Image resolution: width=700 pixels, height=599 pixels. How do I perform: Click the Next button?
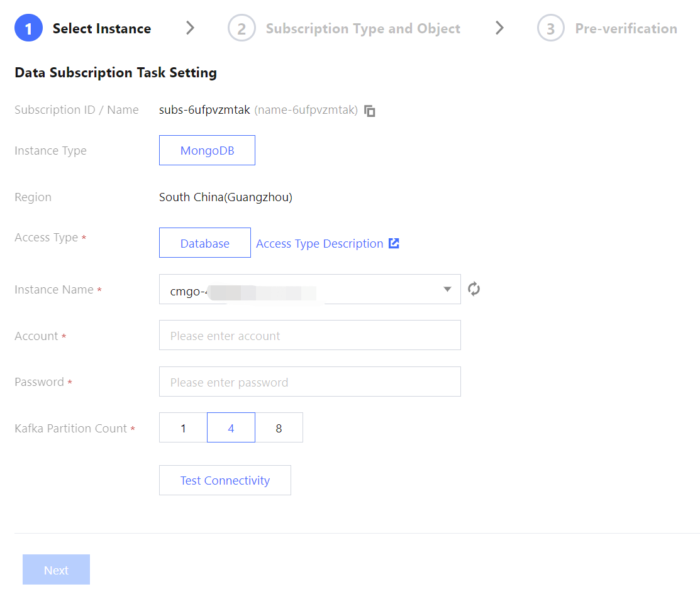56,569
